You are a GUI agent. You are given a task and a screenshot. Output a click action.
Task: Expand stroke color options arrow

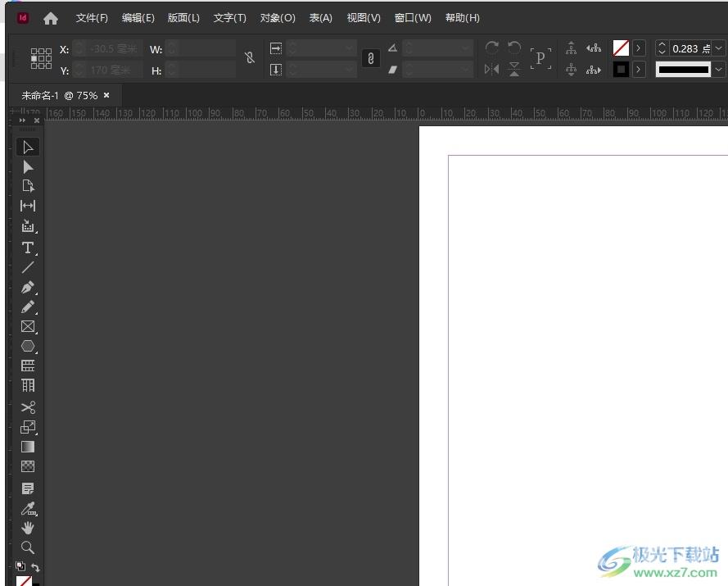click(x=639, y=70)
